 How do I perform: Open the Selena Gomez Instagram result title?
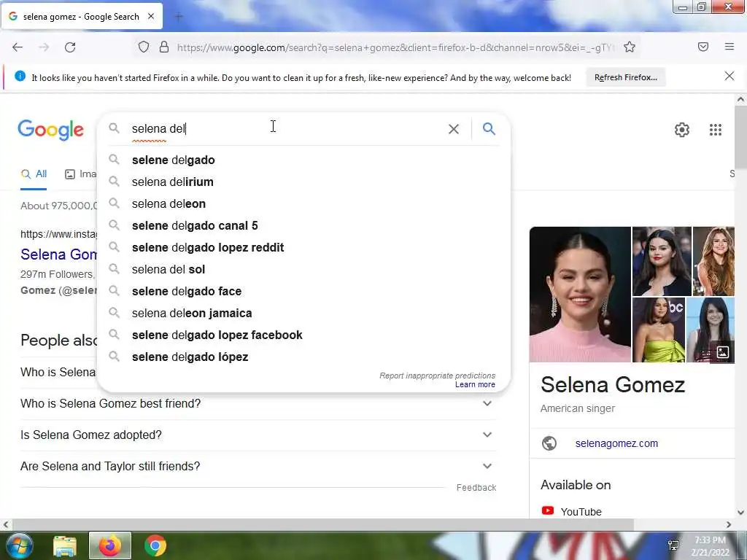click(x=58, y=254)
